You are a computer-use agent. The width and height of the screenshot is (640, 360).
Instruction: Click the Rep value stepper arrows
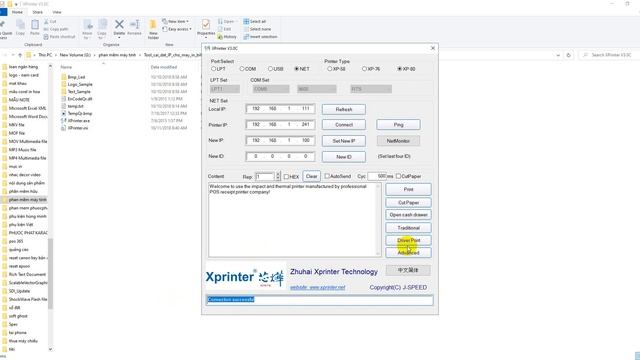[278, 176]
